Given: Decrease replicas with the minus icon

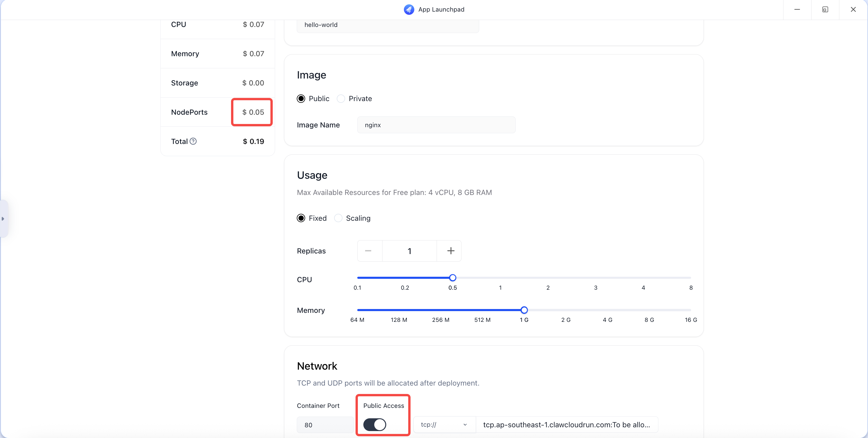Looking at the screenshot, I should click(368, 251).
